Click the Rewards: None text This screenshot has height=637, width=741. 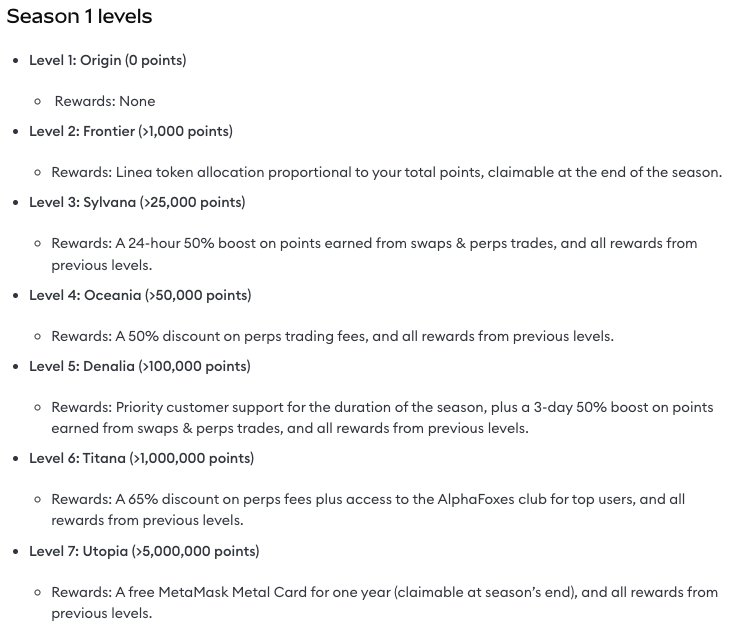(x=104, y=101)
